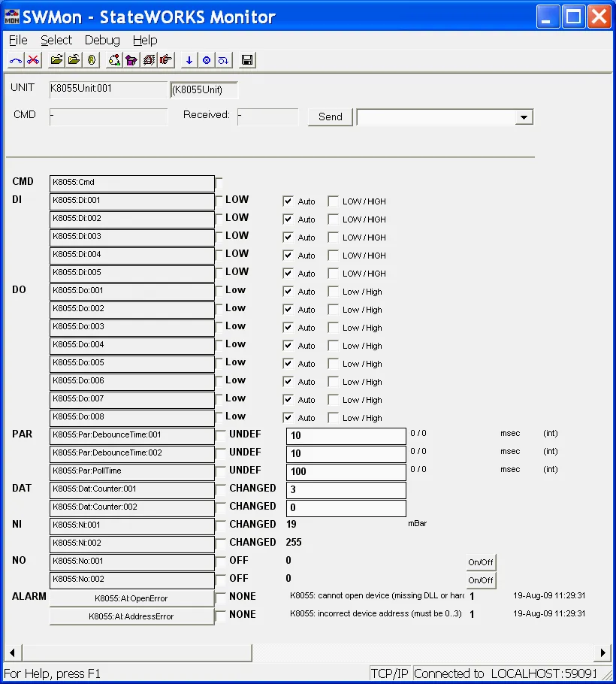Click the purple box toolbar icon
This screenshot has width=616, height=684.
pos(132,60)
